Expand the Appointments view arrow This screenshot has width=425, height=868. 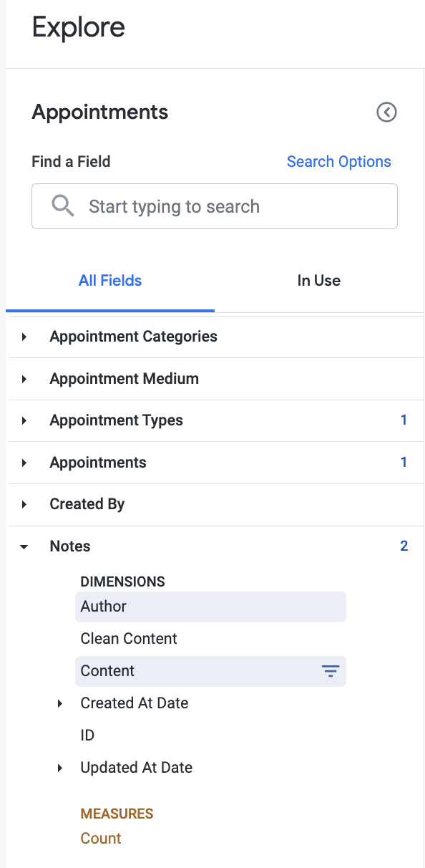[x=24, y=463]
